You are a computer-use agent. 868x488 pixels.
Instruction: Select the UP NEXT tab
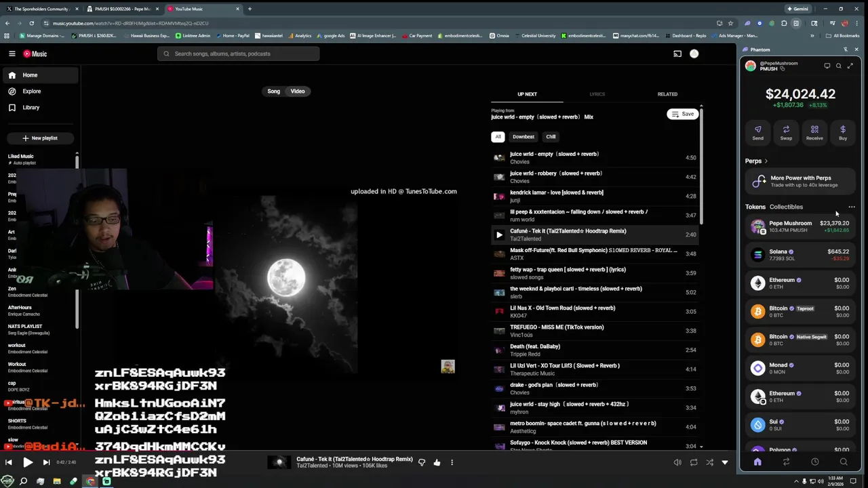click(527, 94)
